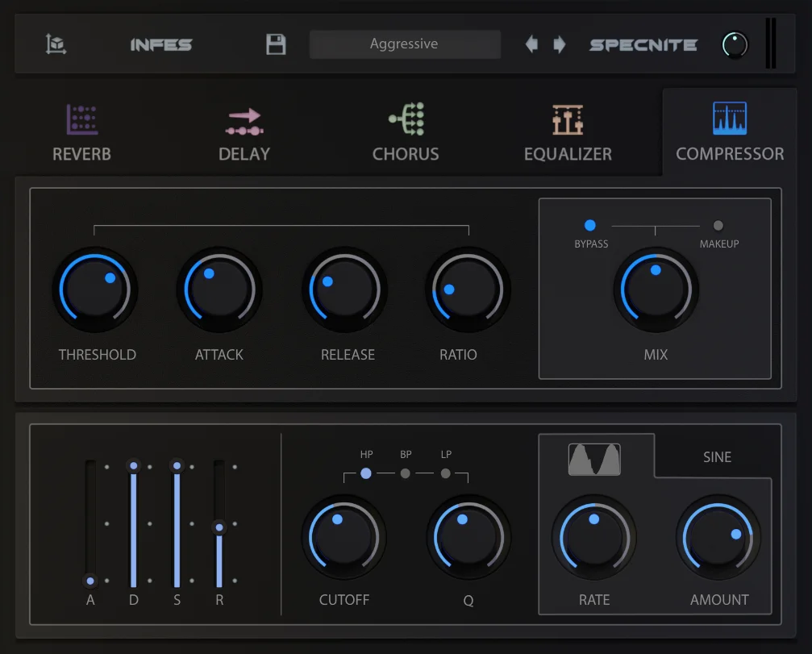812x654 pixels.
Task: Click the SPECNITE logo
Action: 643,45
